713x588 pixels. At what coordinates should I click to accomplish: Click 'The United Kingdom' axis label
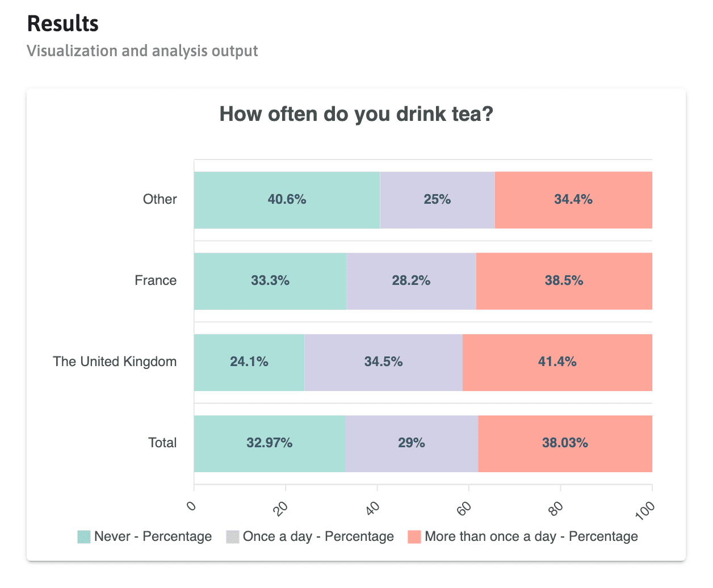point(115,362)
